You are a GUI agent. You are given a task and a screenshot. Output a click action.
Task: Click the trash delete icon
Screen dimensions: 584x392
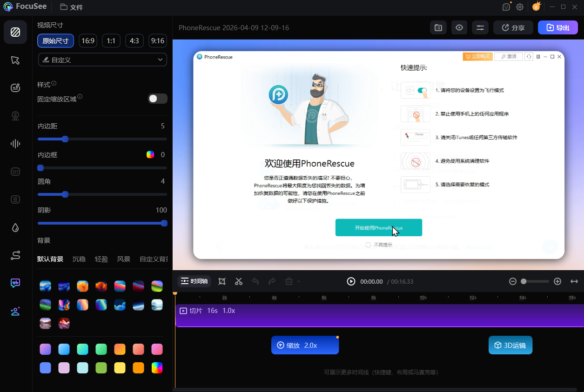[x=289, y=281]
